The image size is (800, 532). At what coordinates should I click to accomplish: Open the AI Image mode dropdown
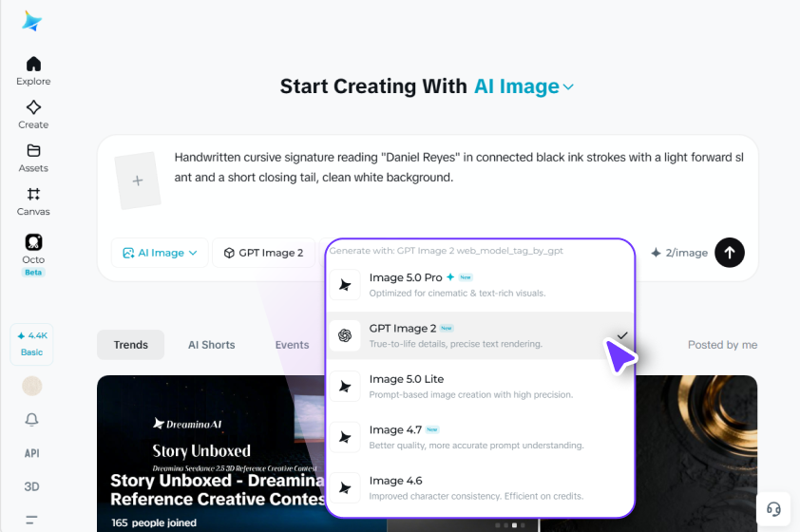click(x=160, y=253)
